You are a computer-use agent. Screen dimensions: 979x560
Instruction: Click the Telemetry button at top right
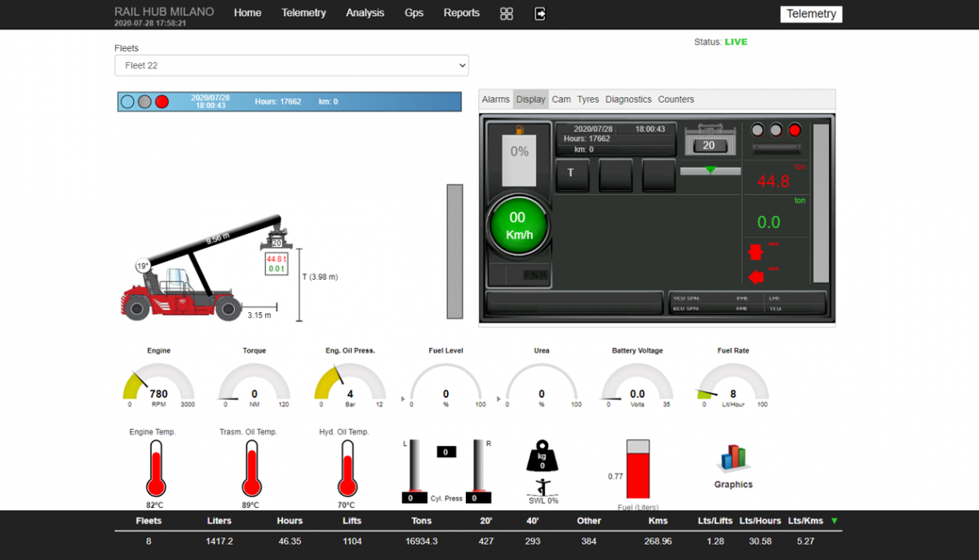[811, 14]
